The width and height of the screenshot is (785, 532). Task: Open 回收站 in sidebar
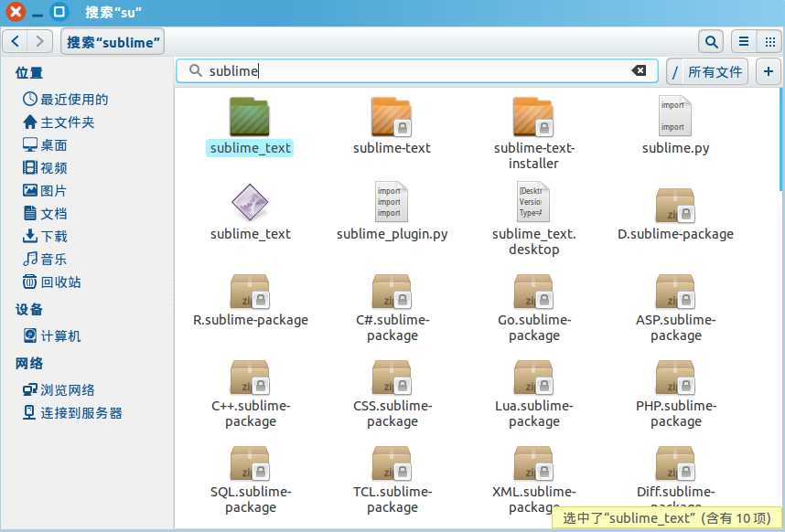51,282
